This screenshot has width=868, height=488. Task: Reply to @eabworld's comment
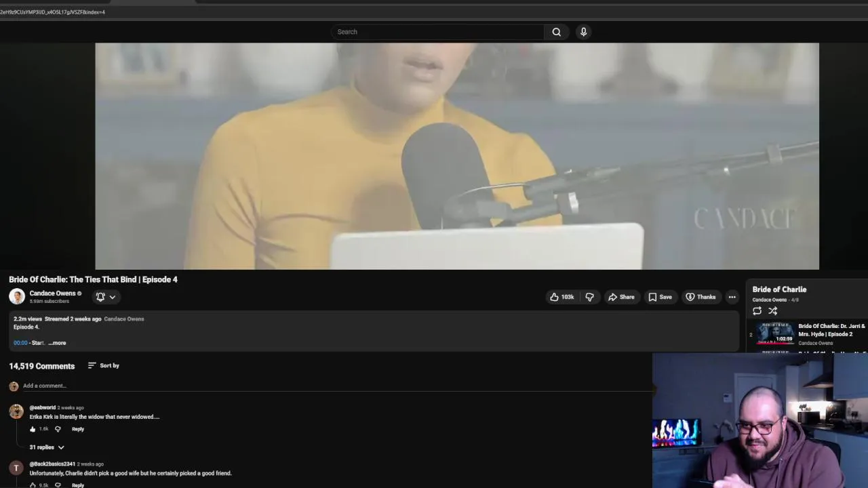point(78,429)
